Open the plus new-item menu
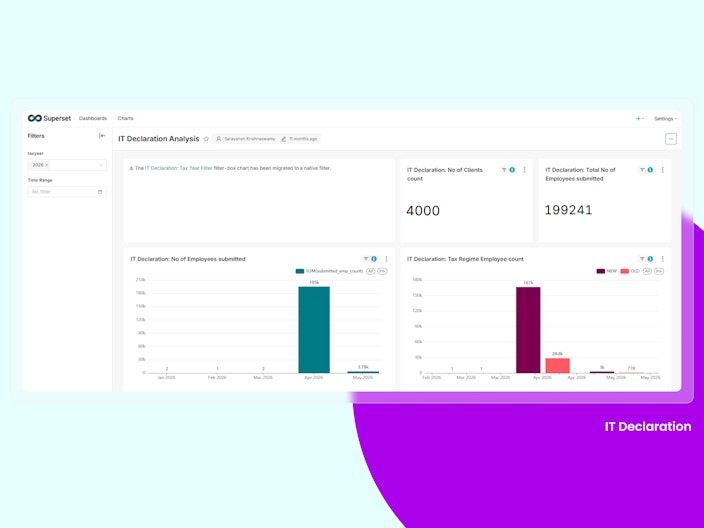 (639, 119)
